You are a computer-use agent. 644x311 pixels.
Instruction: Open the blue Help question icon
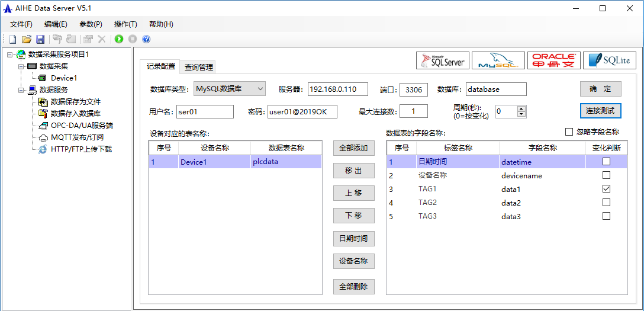click(x=146, y=39)
